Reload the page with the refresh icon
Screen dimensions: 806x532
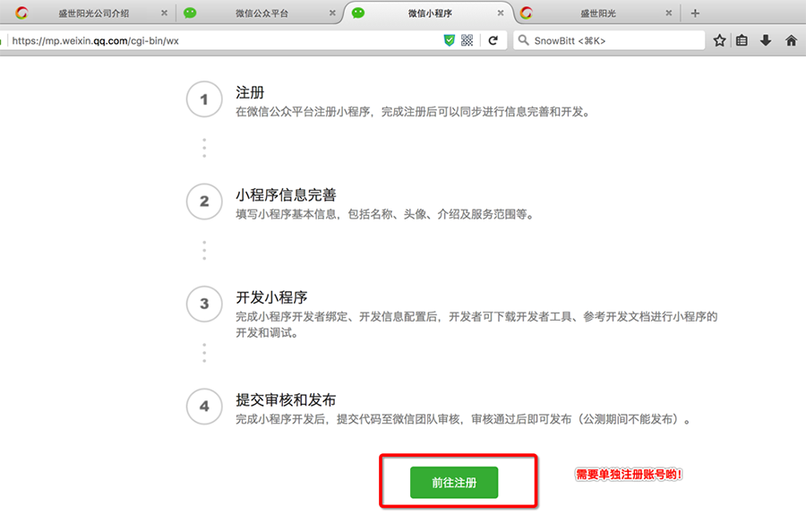click(493, 40)
